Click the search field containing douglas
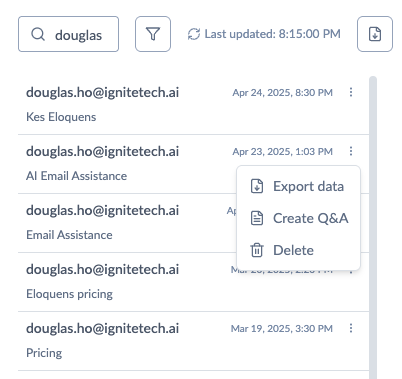402x379 pixels. (68, 34)
